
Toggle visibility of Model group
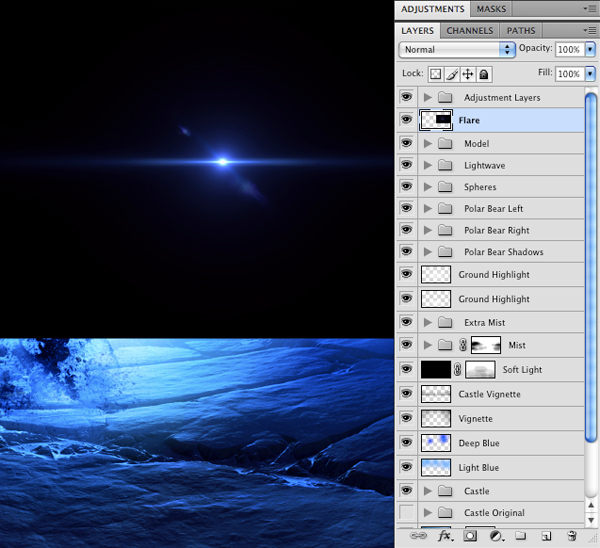406,143
